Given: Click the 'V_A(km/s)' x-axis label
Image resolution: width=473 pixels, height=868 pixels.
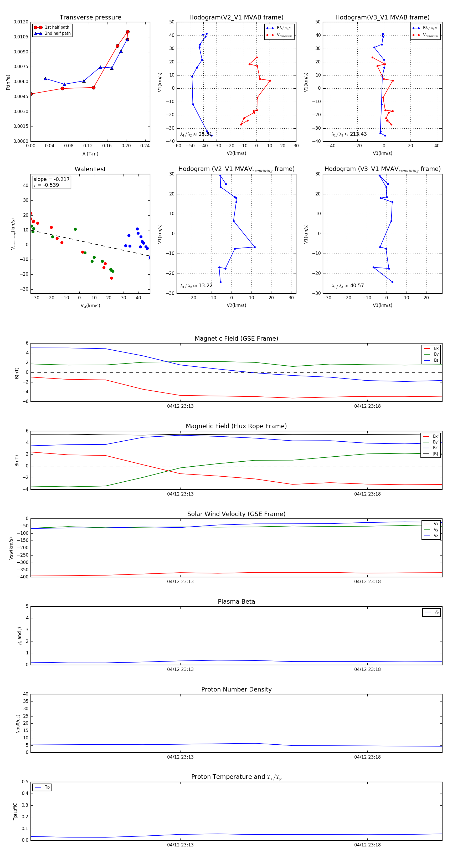Looking at the screenshot, I should point(90,306).
